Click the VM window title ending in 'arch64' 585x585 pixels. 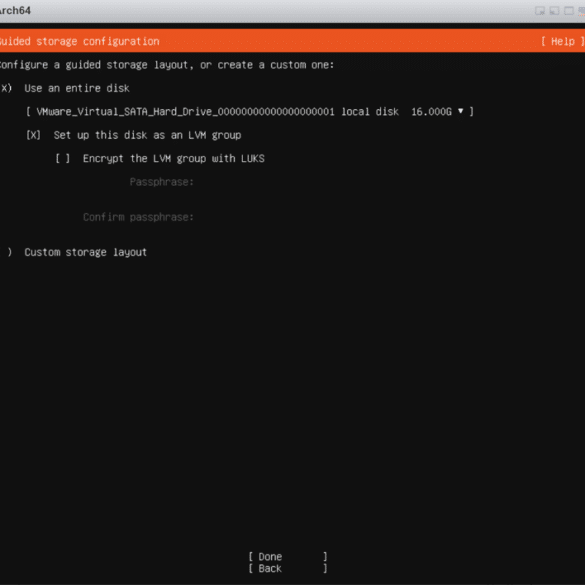pyautogui.click(x=15, y=10)
